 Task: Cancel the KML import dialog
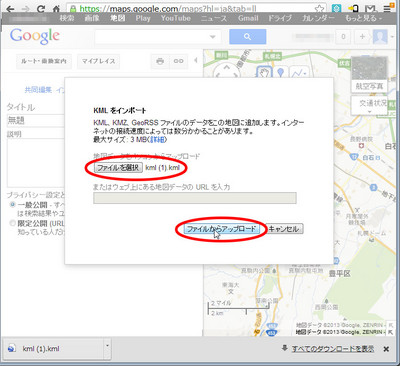pyautogui.click(x=284, y=229)
